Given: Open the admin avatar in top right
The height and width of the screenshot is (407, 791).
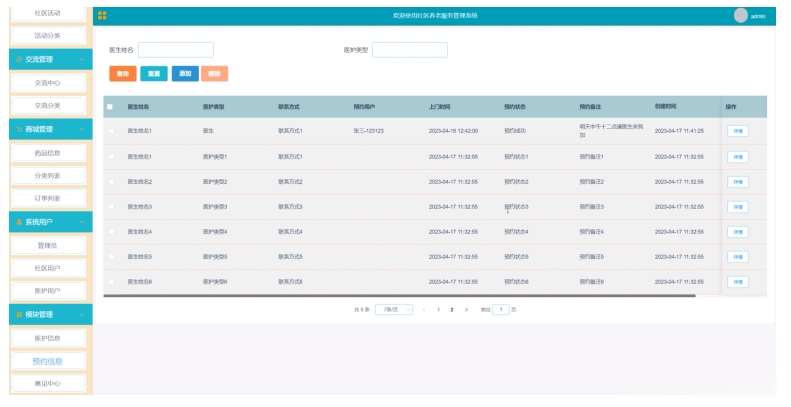Looking at the screenshot, I should click(x=741, y=16).
